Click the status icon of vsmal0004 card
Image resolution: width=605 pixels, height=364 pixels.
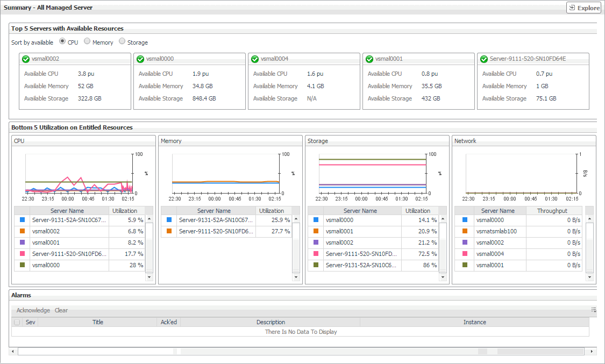255,59
